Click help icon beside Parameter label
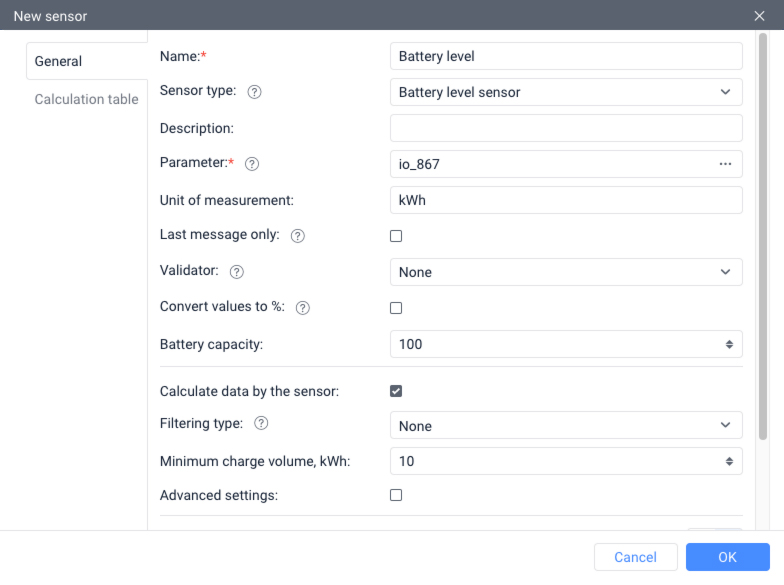The width and height of the screenshot is (784, 585). [x=252, y=164]
